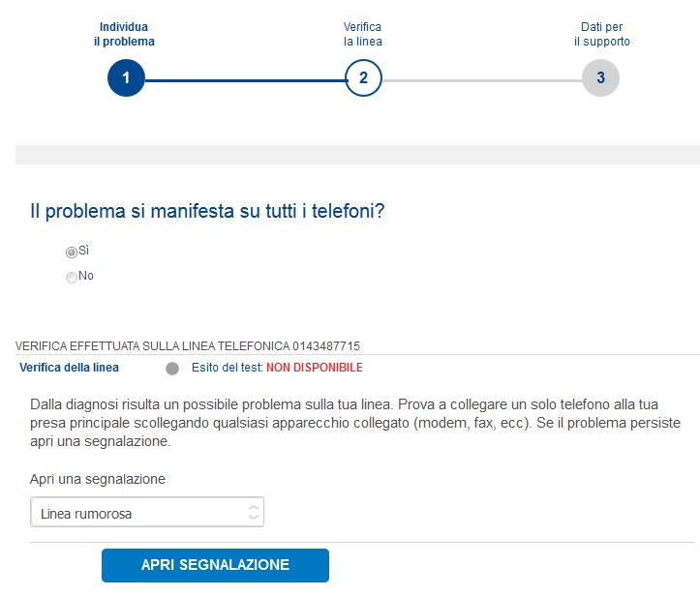Viewport: 700px width, 596px height.
Task: Select the "Sì" radio button
Action: (x=72, y=252)
